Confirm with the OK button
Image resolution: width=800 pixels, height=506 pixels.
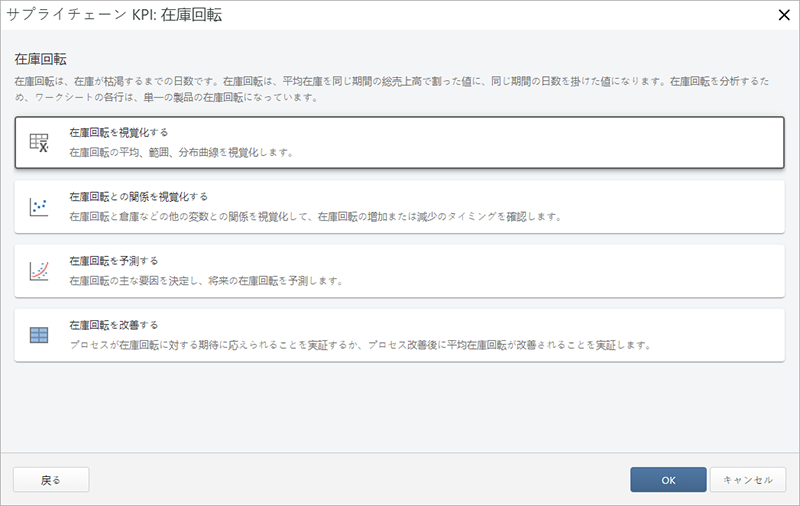pyautogui.click(x=668, y=480)
